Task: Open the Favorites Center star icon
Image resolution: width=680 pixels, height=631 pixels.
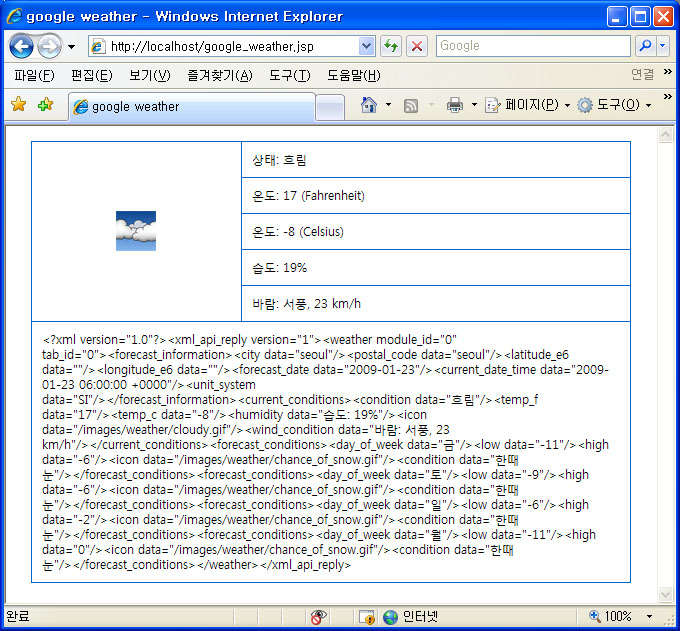Action: click(x=19, y=105)
